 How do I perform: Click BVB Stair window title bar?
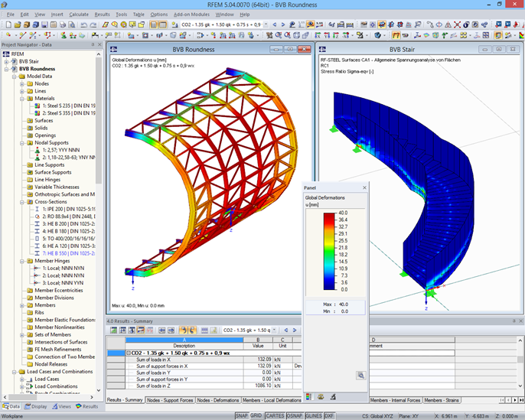click(402, 50)
